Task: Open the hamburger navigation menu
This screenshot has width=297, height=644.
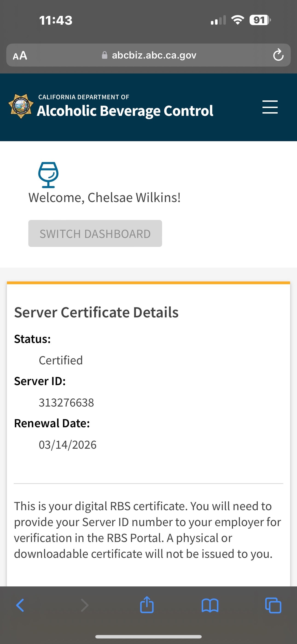Action: coord(270,107)
